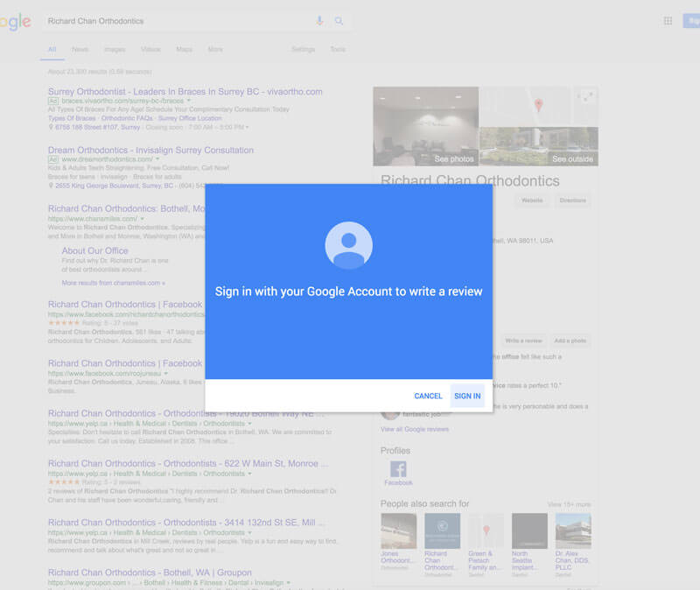Open search Settings
Screen dimensions: 700x590
tap(303, 49)
